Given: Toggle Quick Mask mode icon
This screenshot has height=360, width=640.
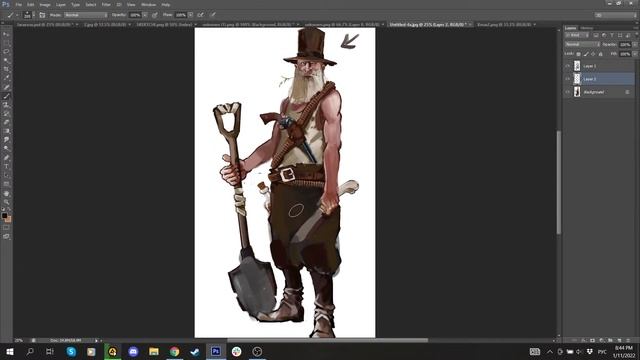Looking at the screenshot, I should (x=6, y=228).
